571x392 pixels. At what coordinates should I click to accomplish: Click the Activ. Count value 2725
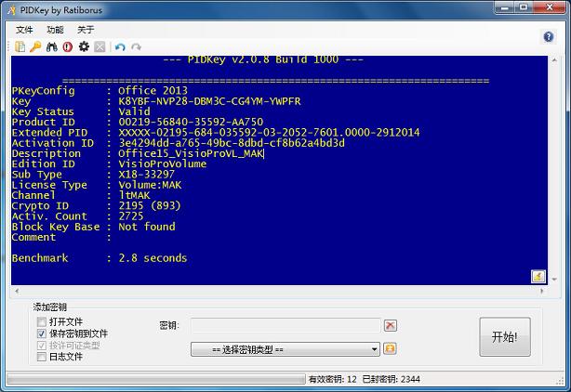click(131, 216)
